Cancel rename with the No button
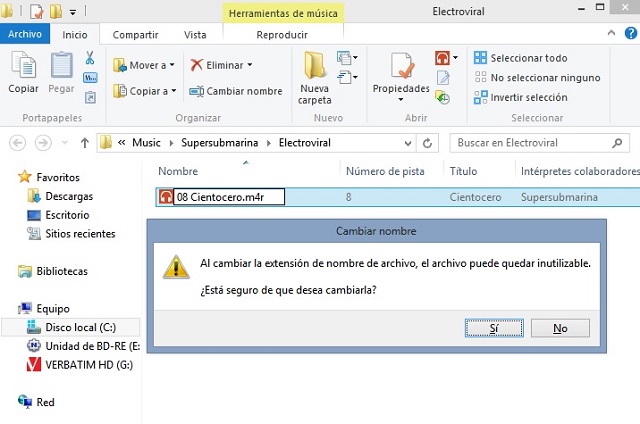The image size is (640, 424). pos(560,328)
